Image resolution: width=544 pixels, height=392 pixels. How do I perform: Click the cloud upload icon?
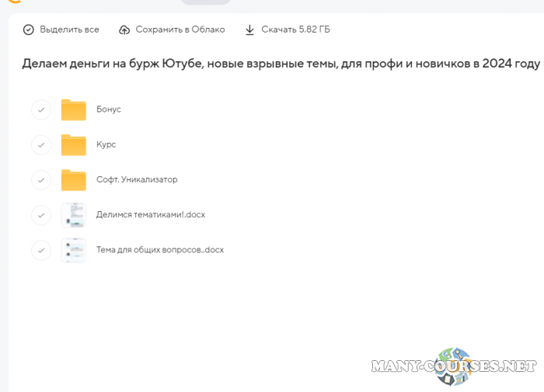pyautogui.click(x=124, y=29)
